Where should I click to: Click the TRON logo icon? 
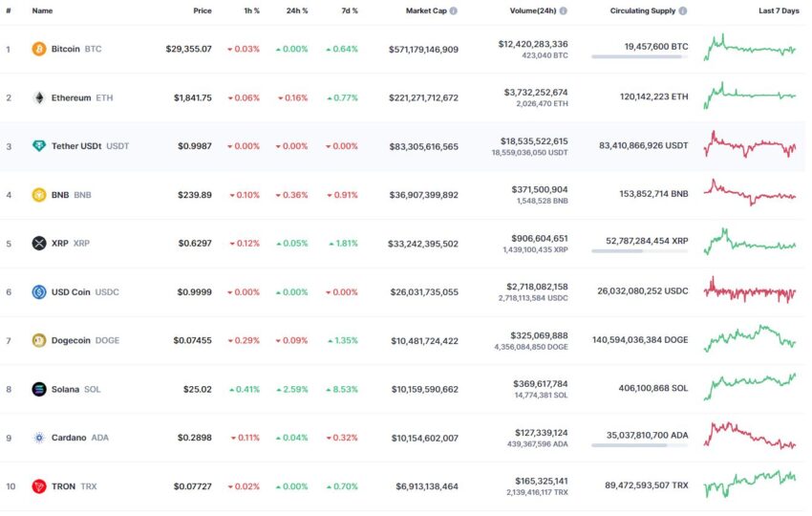pos(39,486)
